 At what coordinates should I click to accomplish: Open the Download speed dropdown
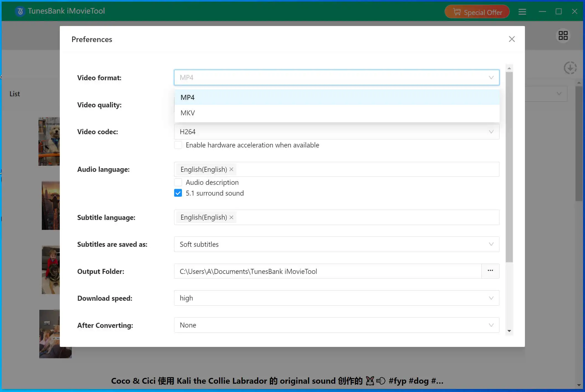pyautogui.click(x=337, y=298)
